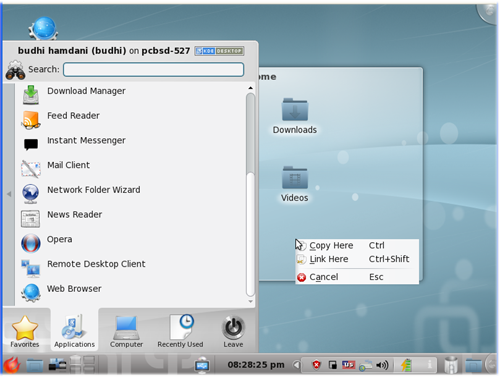The width and height of the screenshot is (500, 377).
Task: Click the display settings icon in taskbar center
Action: (x=202, y=365)
